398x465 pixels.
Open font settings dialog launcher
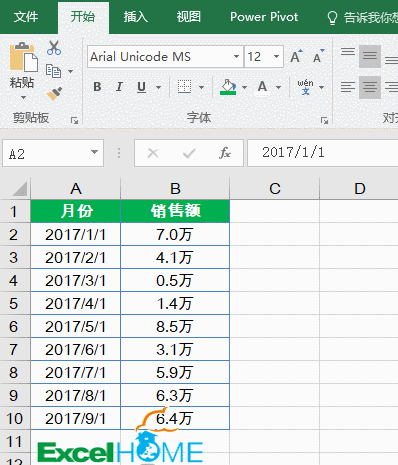pyautogui.click(x=324, y=120)
